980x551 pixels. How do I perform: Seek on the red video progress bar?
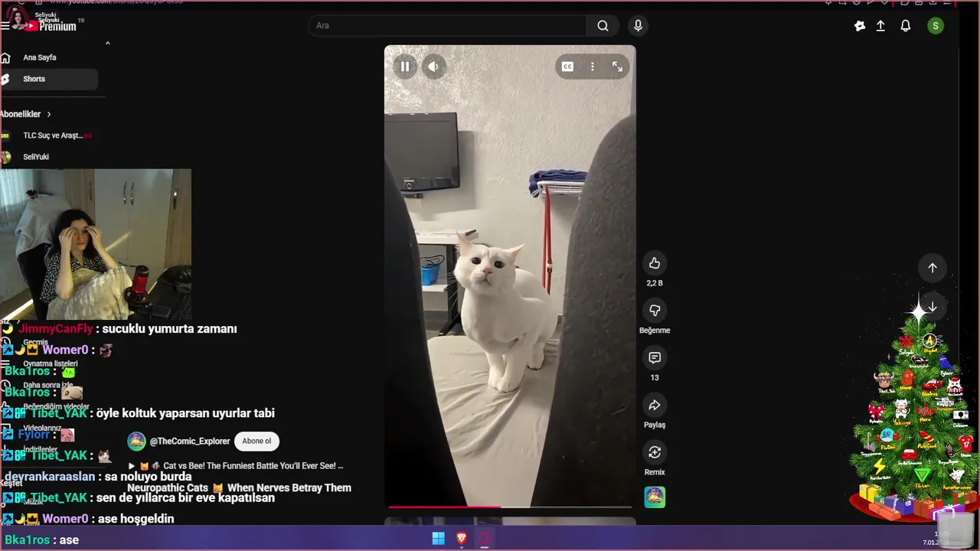[x=510, y=507]
